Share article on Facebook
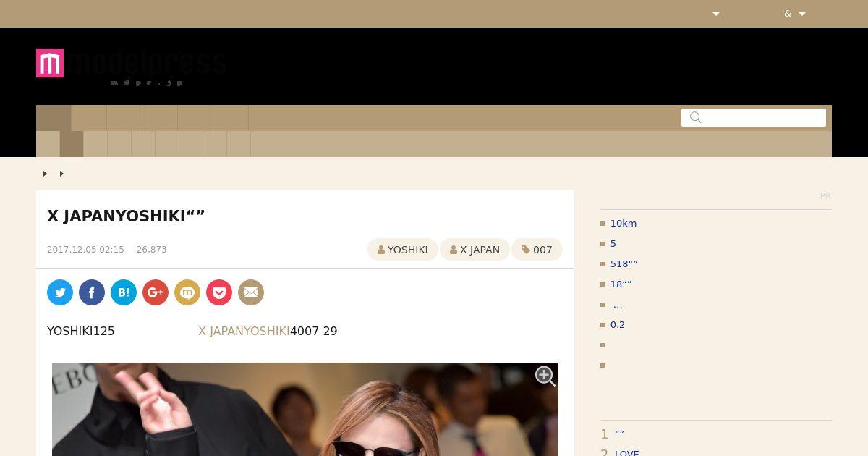This screenshot has width=868, height=456. pyautogui.click(x=92, y=292)
